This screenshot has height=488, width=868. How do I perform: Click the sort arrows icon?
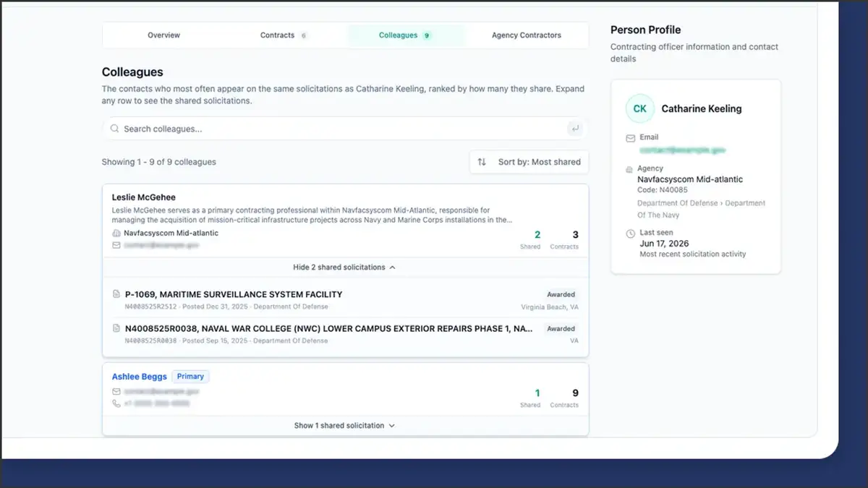click(482, 162)
